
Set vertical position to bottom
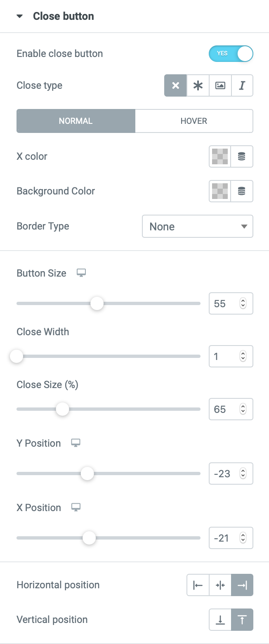(220, 620)
